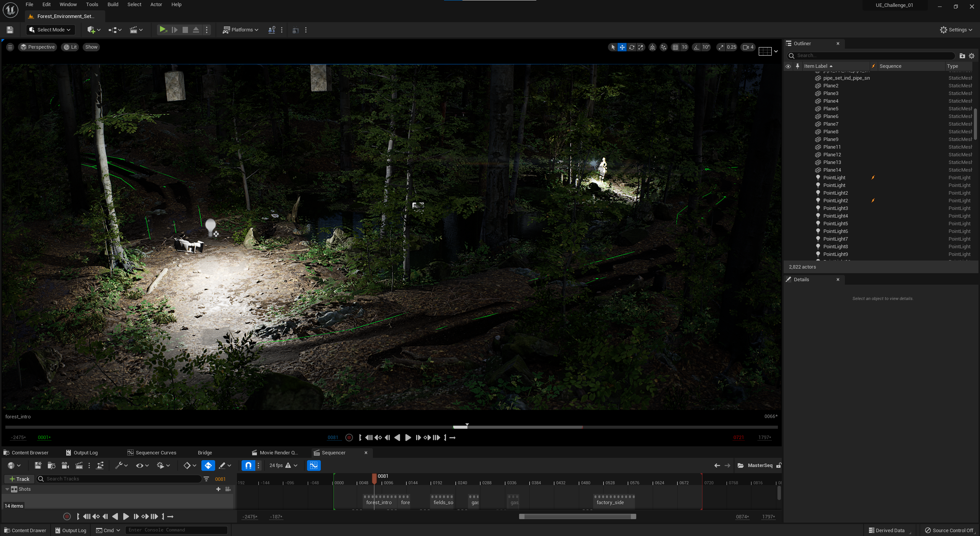Click the viewport hamburger options menu icon

[x=10, y=47]
